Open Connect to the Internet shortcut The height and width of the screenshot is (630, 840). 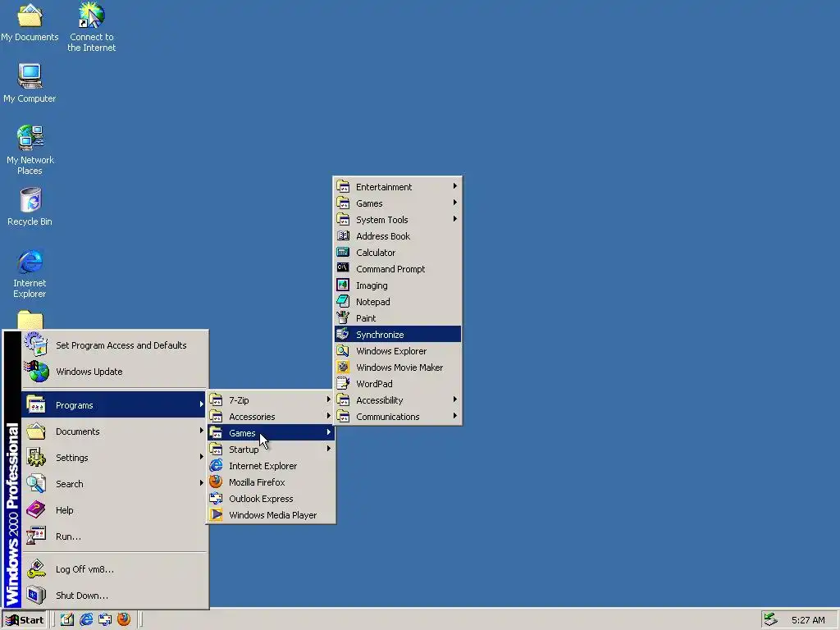[92, 27]
